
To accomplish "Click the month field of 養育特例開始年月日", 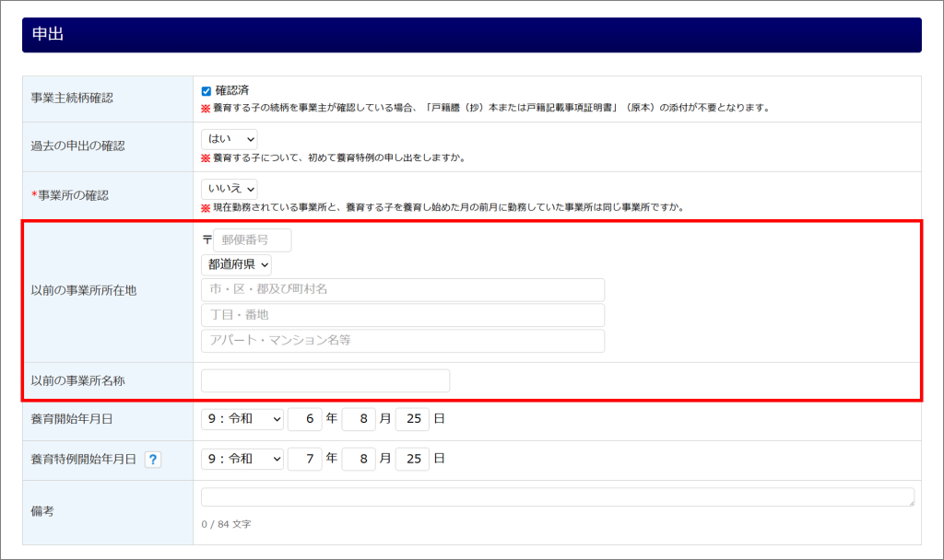I will point(358,459).
